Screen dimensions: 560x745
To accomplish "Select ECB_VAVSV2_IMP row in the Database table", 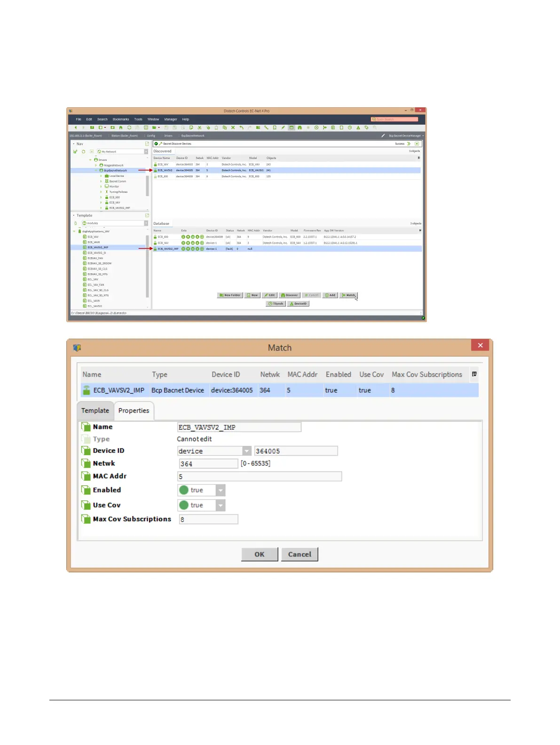I will pos(286,249).
